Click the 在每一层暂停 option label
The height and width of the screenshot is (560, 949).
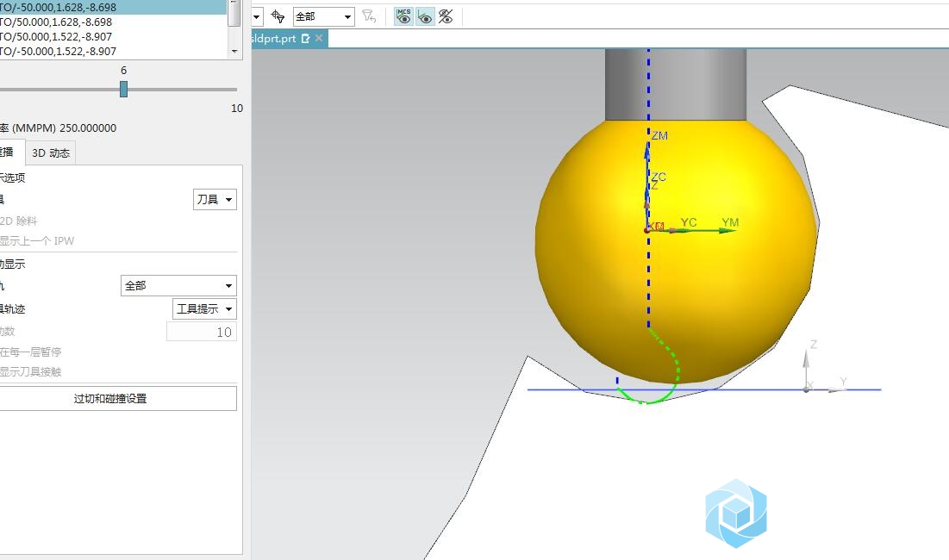pyautogui.click(x=30, y=352)
